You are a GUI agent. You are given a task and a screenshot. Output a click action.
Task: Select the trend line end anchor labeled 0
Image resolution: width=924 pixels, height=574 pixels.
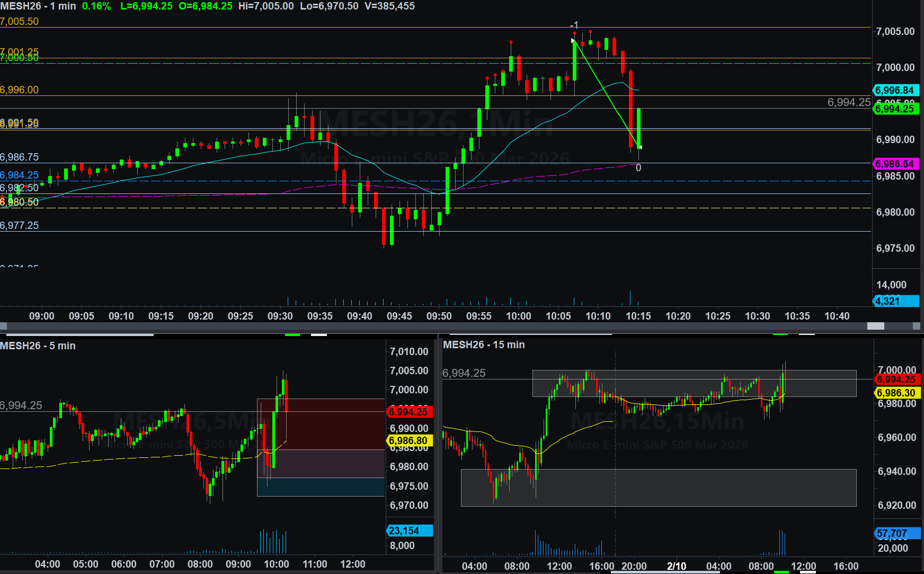640,147
